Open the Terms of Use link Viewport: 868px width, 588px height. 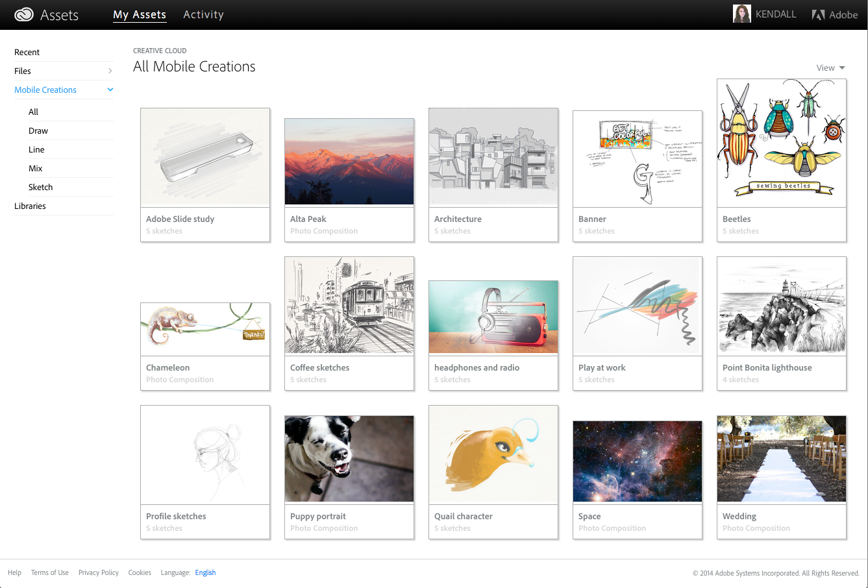pyautogui.click(x=50, y=572)
